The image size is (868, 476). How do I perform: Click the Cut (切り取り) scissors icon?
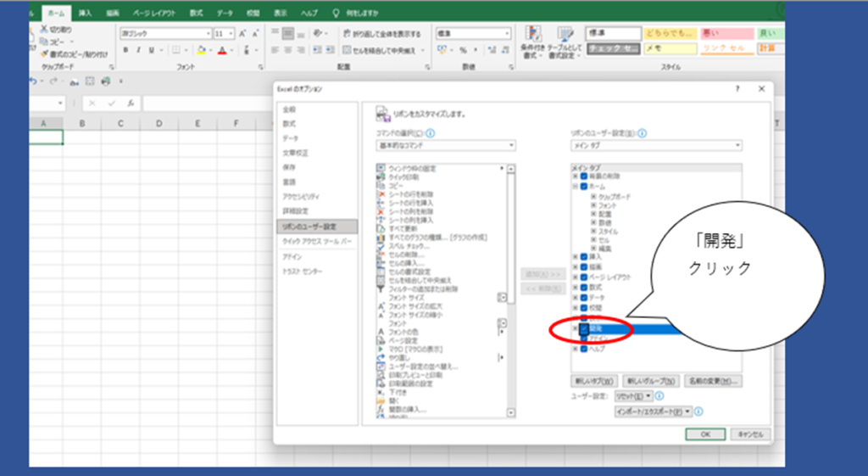point(44,30)
